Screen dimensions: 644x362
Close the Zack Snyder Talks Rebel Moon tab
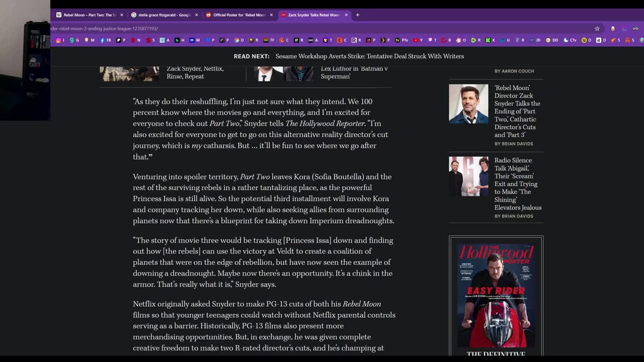[x=346, y=15]
